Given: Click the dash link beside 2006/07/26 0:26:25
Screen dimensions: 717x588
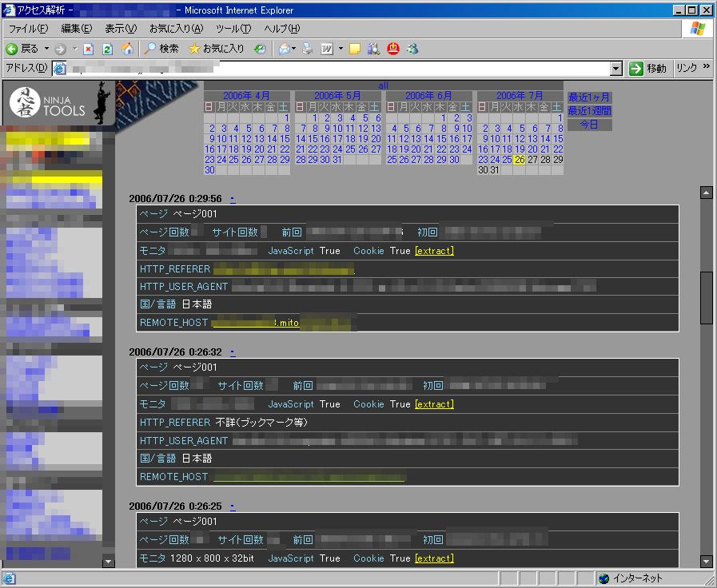Looking at the screenshot, I should tap(233, 507).
